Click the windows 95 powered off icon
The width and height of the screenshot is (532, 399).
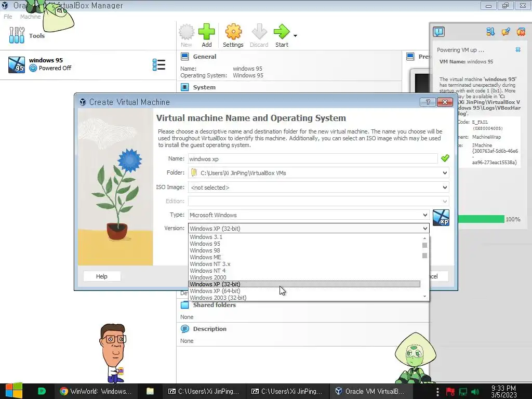tap(33, 68)
